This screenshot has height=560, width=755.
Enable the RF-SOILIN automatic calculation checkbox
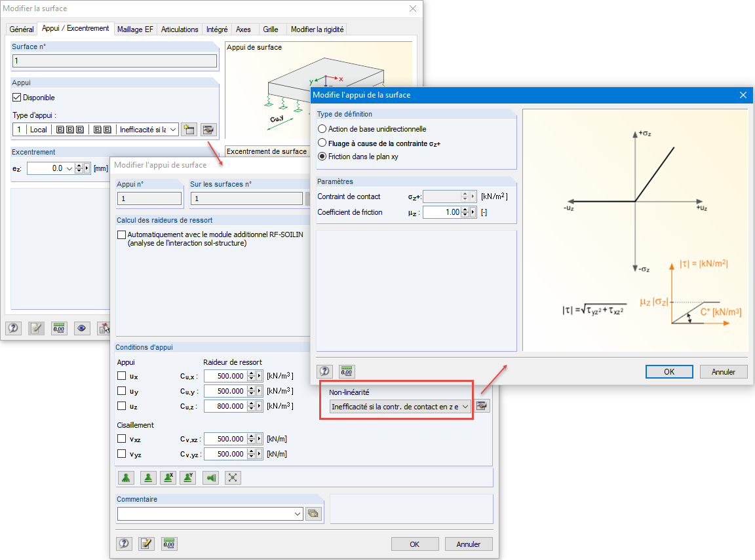(121, 234)
